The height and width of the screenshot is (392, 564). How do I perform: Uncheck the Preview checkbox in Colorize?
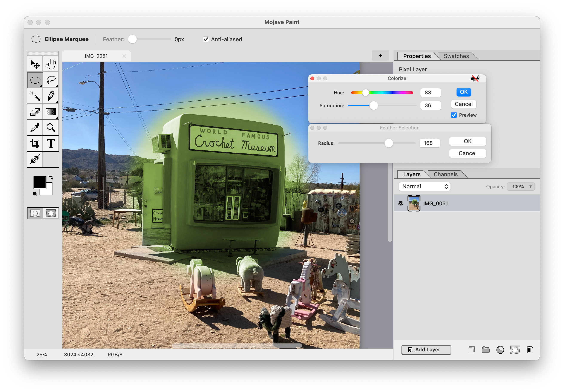point(454,115)
